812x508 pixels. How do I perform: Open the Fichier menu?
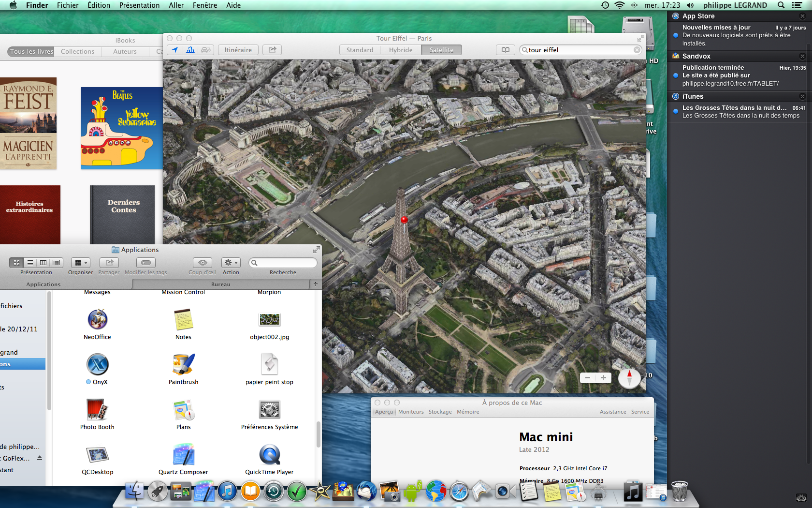pos(68,5)
